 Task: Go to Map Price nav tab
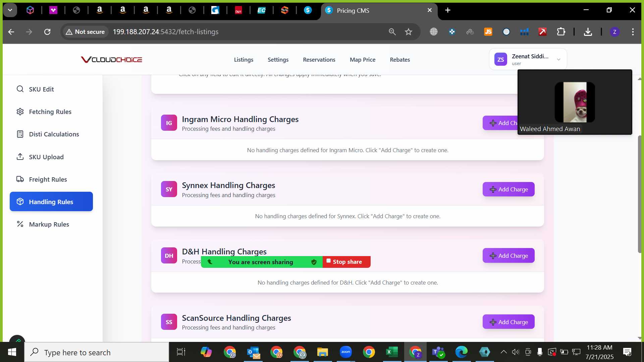point(362,60)
